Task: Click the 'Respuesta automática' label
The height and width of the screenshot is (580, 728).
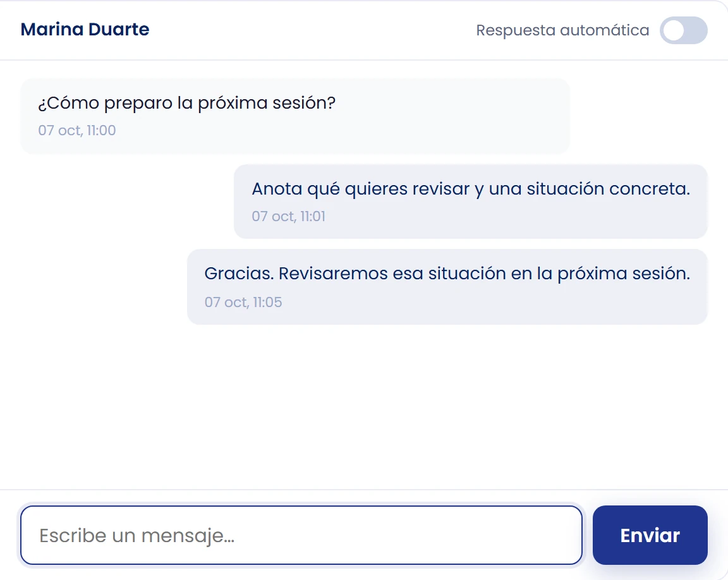Action: [562, 30]
